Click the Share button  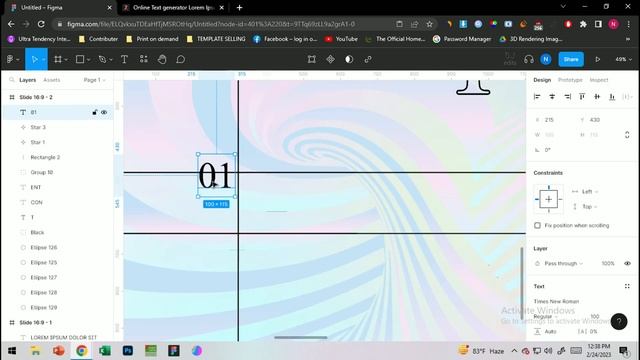tap(571, 60)
